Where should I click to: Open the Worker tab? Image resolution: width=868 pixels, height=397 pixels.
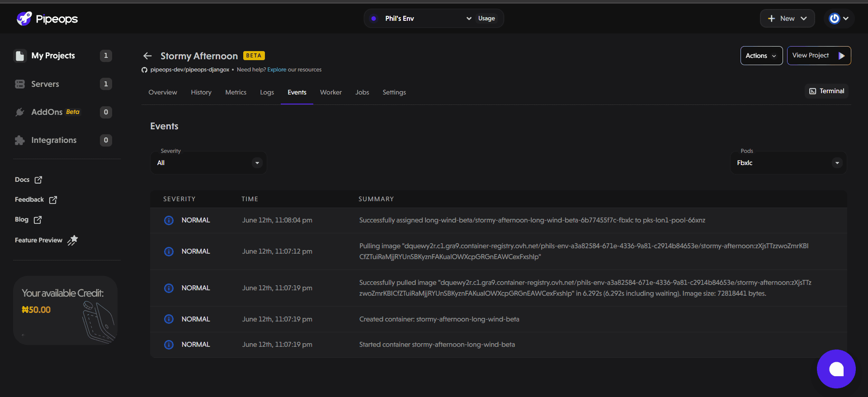click(x=331, y=92)
